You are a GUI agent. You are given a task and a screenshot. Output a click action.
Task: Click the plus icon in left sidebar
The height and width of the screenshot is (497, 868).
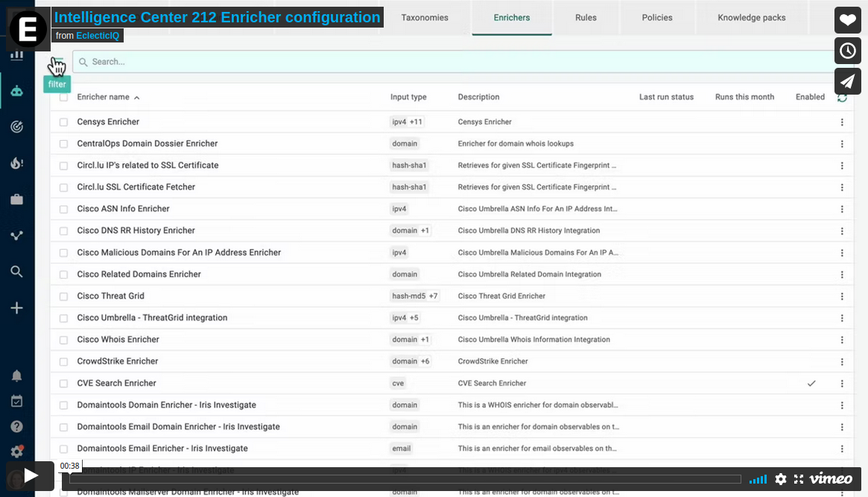(16, 308)
